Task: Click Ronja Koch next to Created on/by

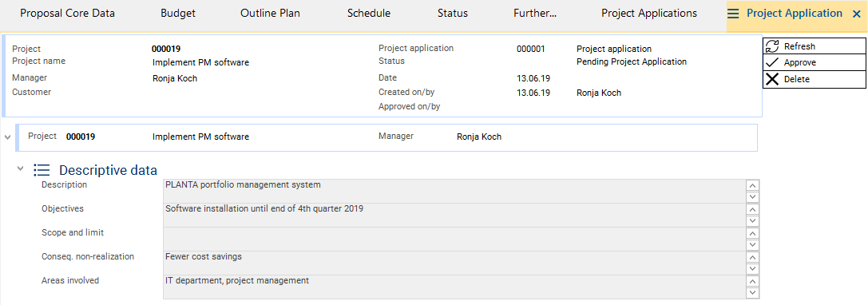Action: tap(598, 93)
